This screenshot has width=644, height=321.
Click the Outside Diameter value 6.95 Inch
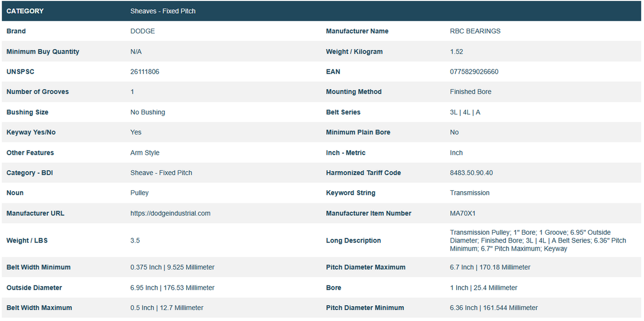(172, 288)
